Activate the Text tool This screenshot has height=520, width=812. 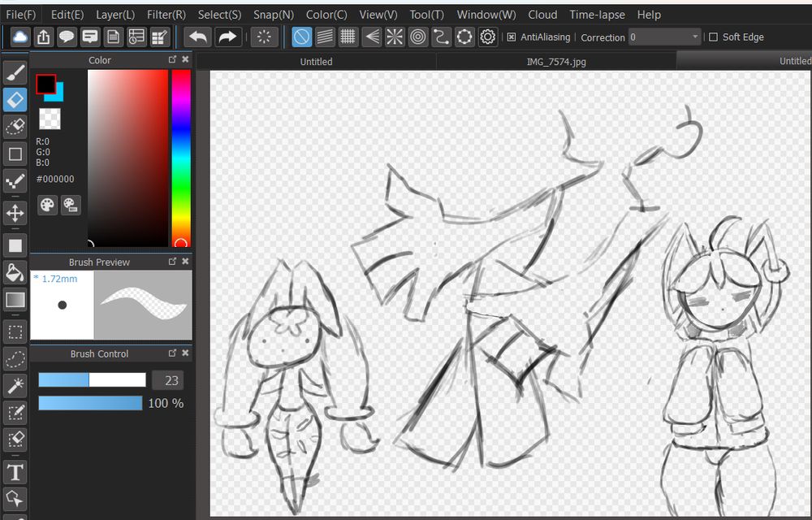click(x=15, y=471)
